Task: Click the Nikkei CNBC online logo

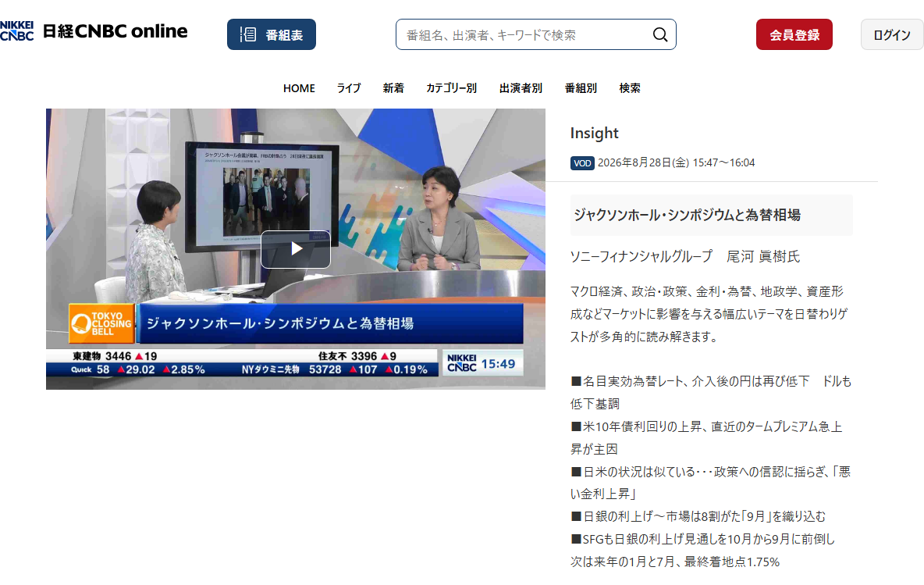Action: pos(94,31)
